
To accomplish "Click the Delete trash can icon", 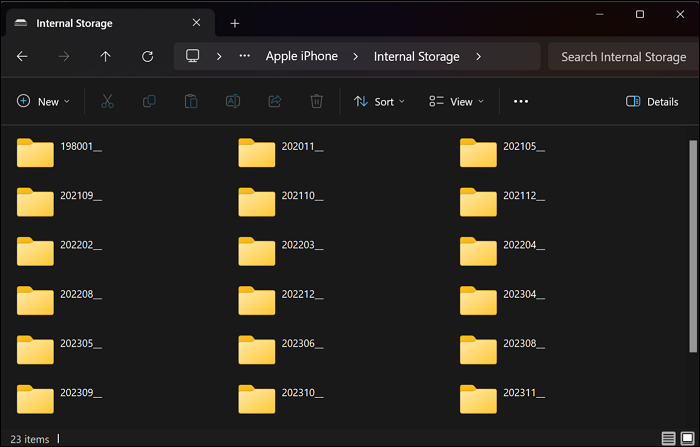I will [x=316, y=101].
